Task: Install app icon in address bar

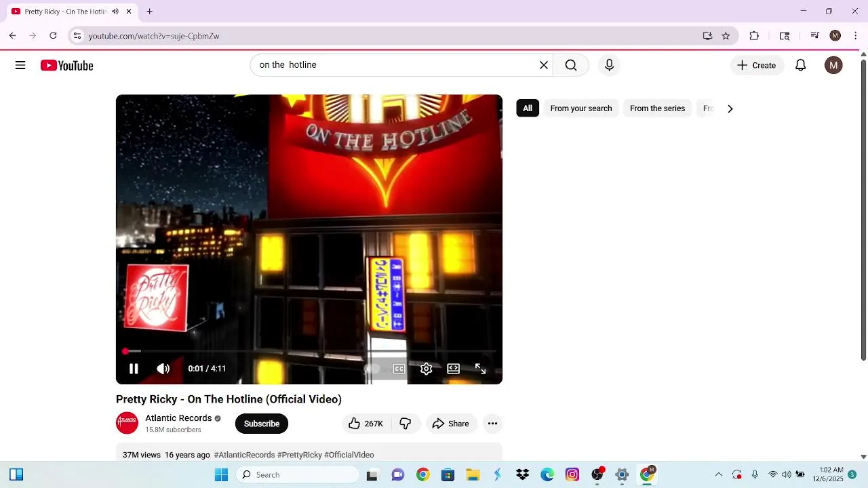Action: pos(707,36)
